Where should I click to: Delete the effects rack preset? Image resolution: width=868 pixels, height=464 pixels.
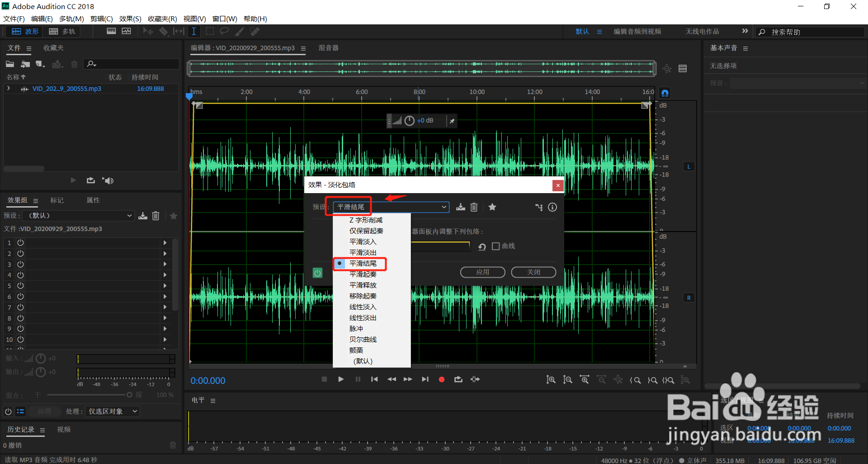pos(156,216)
